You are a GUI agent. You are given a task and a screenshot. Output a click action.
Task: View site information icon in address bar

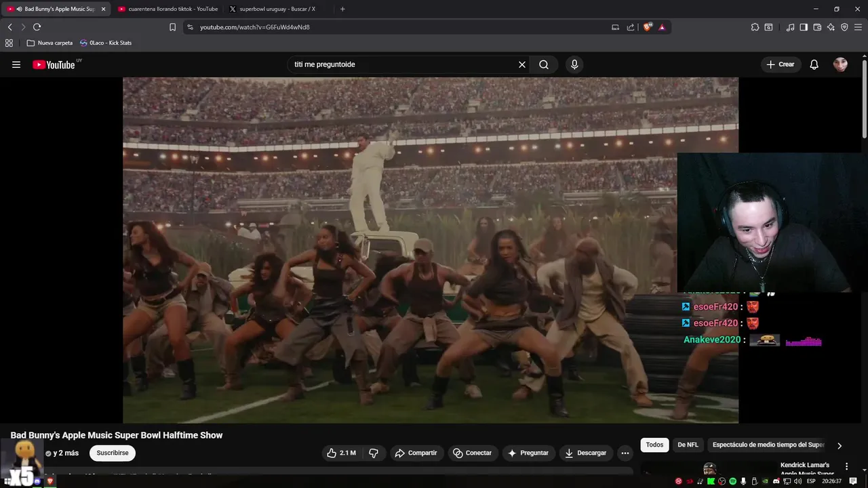pos(191,27)
